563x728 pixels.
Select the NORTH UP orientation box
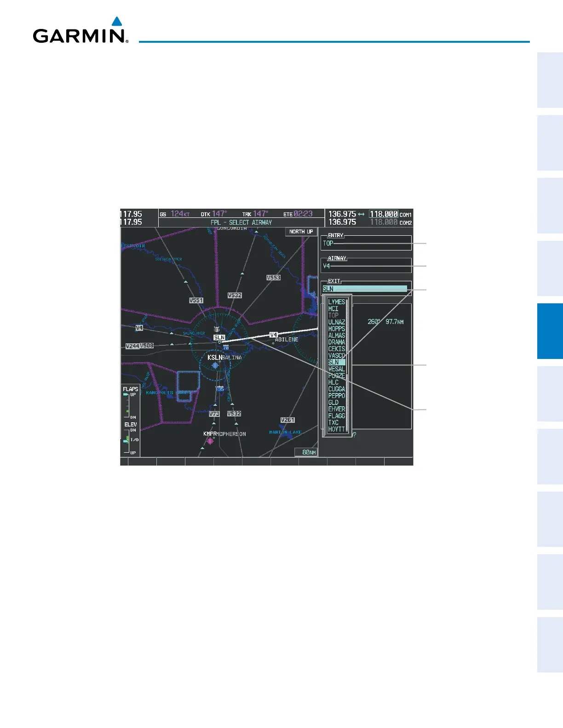click(x=301, y=232)
